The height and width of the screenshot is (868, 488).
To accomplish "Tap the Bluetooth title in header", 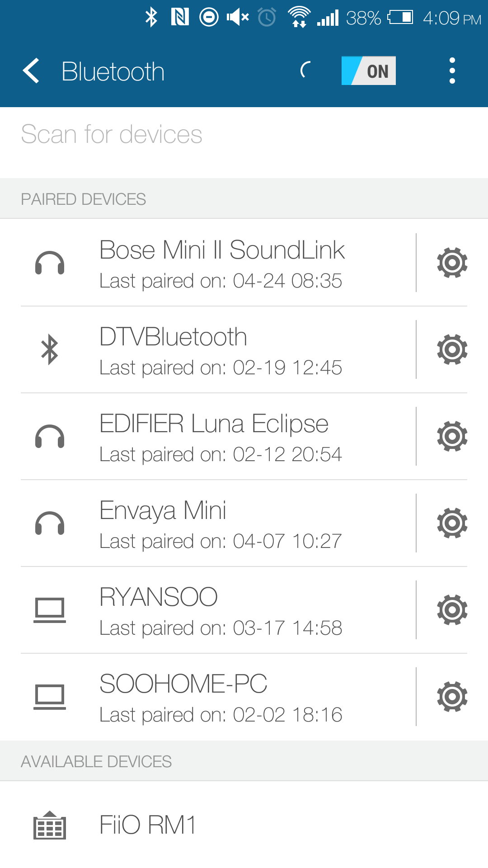I will (113, 71).
